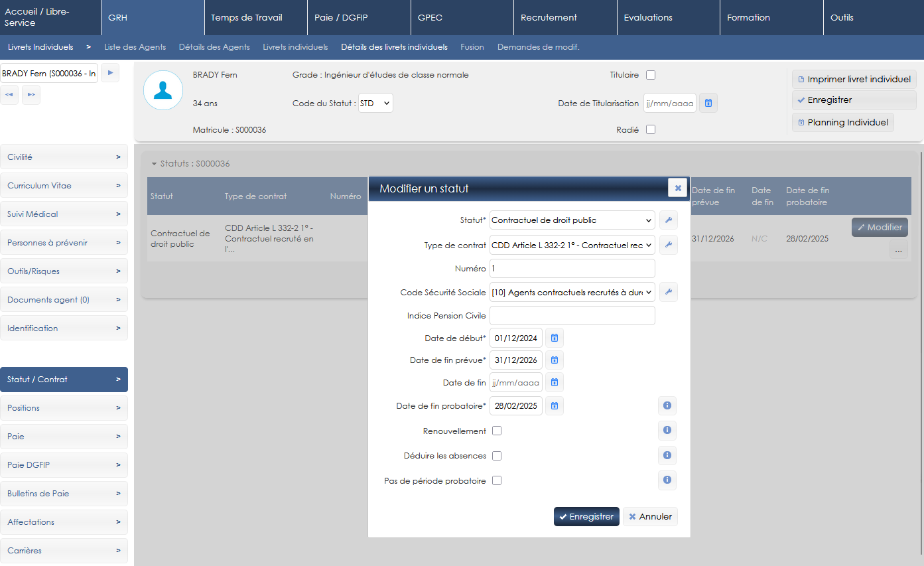Go to the next agent arrow button

click(x=110, y=73)
